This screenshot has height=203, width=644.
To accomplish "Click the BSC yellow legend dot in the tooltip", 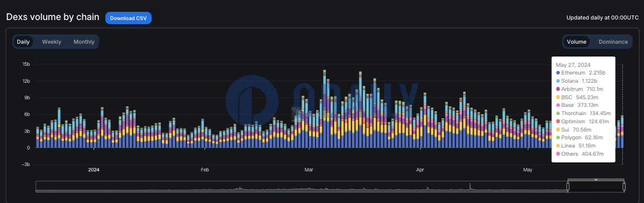I will 558,97.
